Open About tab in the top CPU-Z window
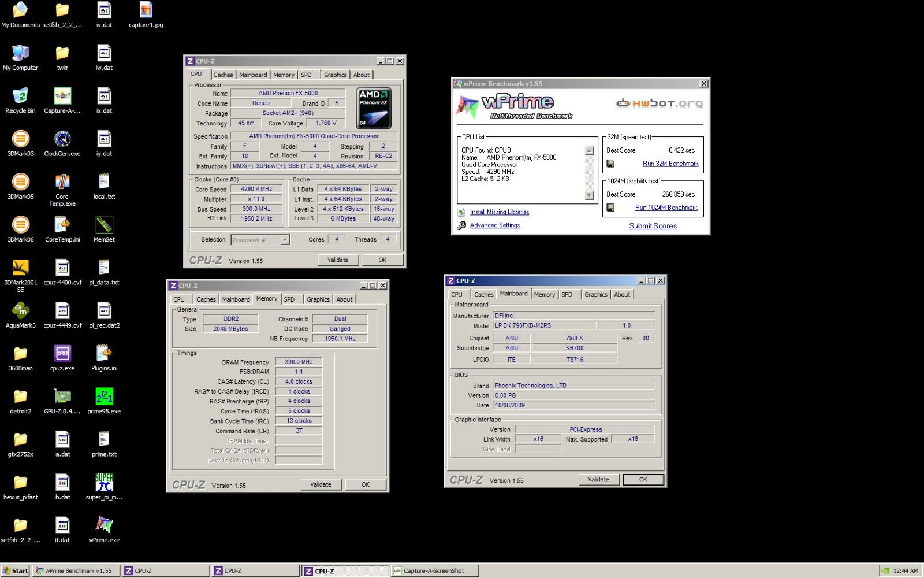 pos(362,75)
